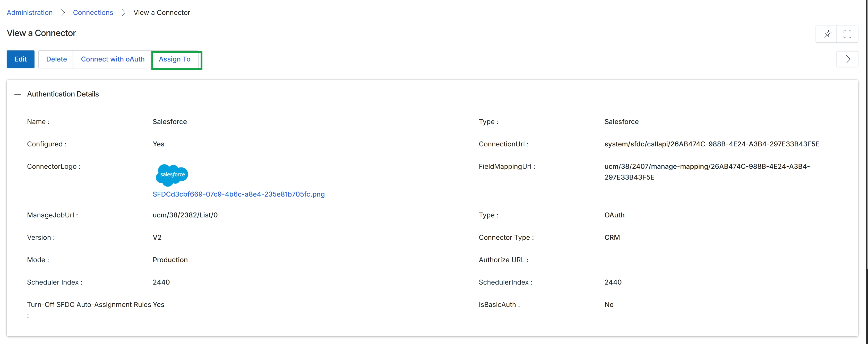
Task: Click the ManageJobUrl value ucm/38/2382/List/0
Action: 185,215
